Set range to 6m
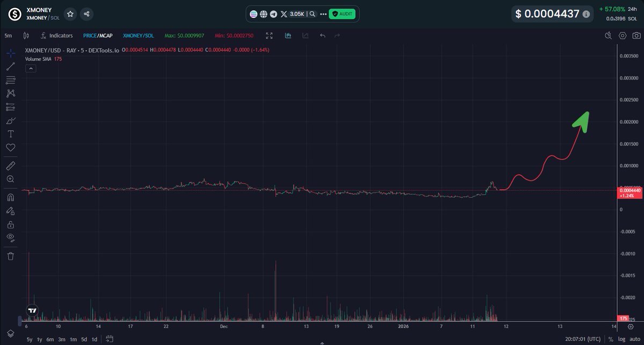The width and height of the screenshot is (644, 345). pyautogui.click(x=50, y=339)
